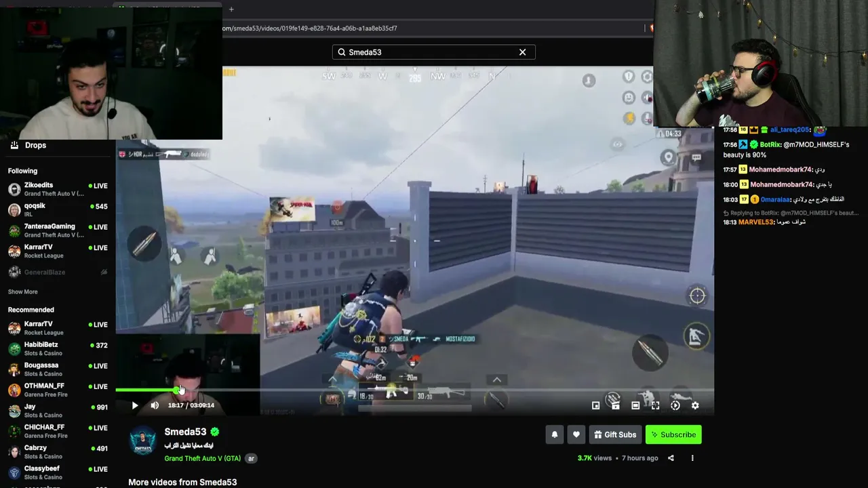Image resolution: width=868 pixels, height=488 pixels.
Task: Click the Drops gift icon
Action: [x=14, y=145]
